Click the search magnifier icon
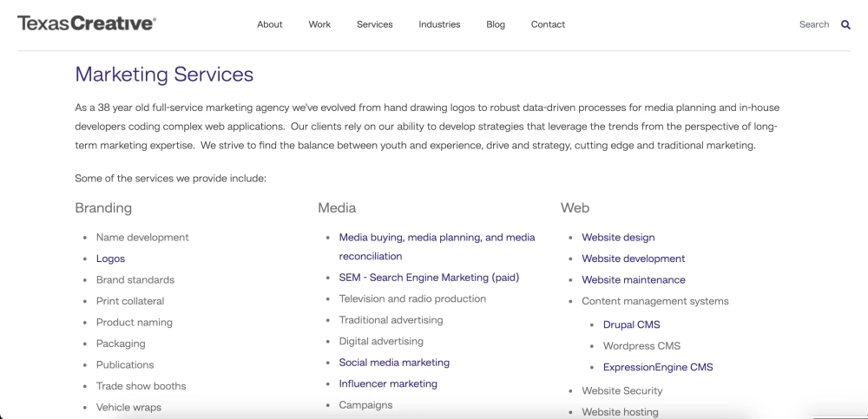868x419 pixels. [x=845, y=24]
